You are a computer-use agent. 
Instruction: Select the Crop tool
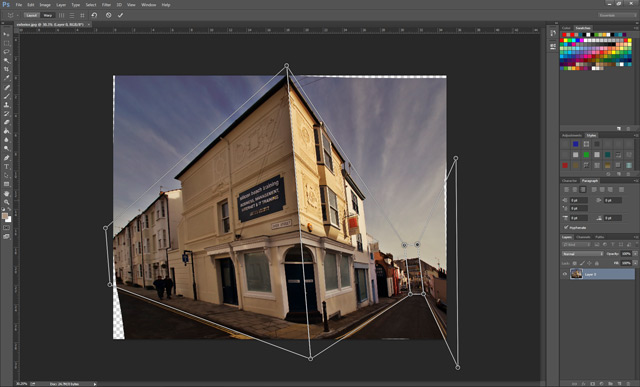[7, 69]
